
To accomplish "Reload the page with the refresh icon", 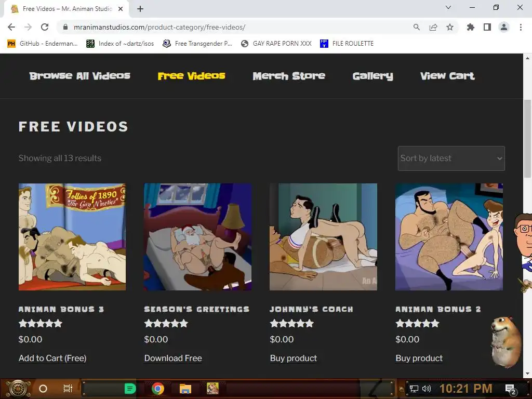I will tap(45, 27).
